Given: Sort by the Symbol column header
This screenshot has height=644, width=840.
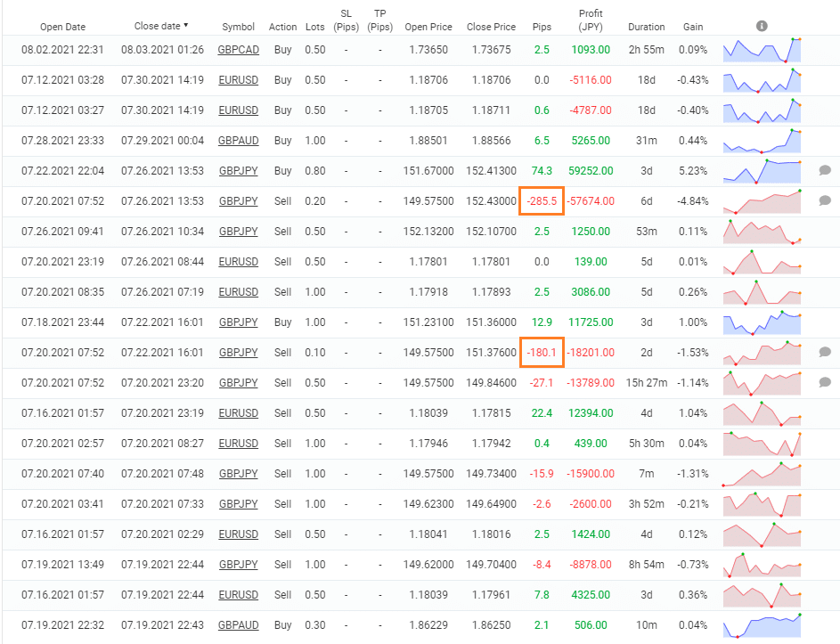Looking at the screenshot, I should (x=238, y=27).
